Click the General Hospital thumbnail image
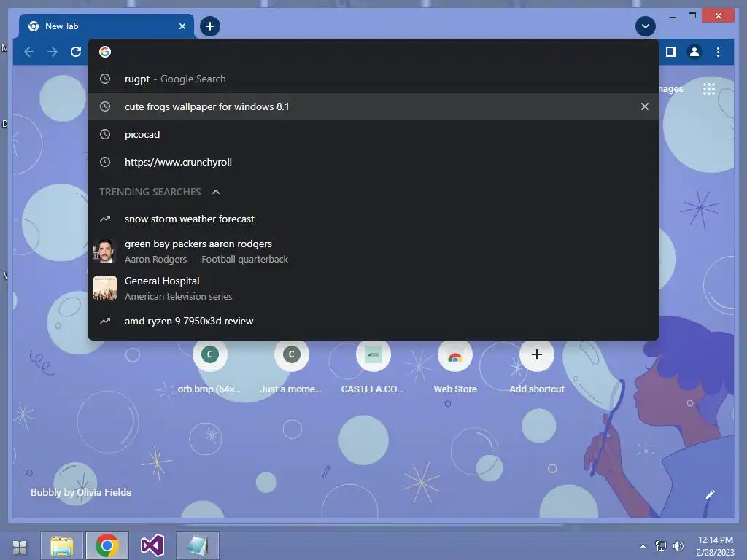747x560 pixels. click(x=105, y=288)
